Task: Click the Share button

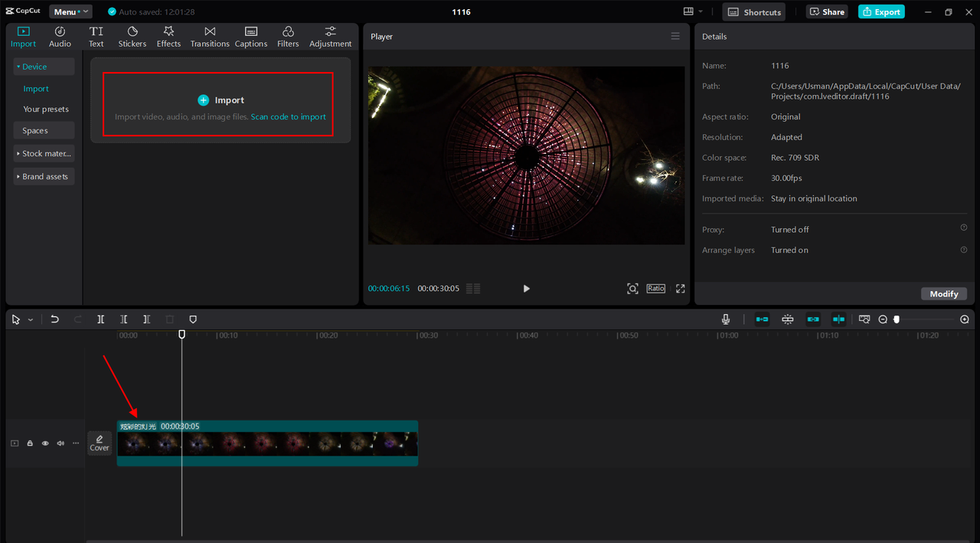Action: pyautogui.click(x=826, y=11)
